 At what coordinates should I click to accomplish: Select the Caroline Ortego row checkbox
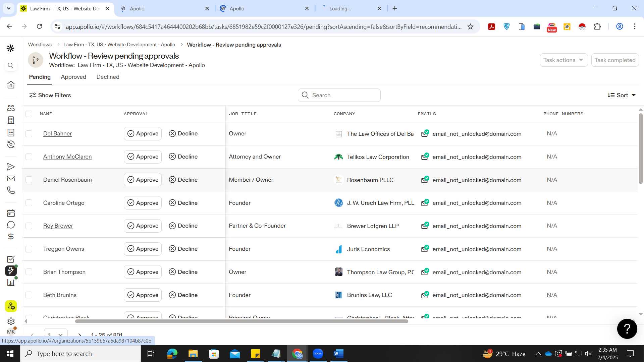tap(29, 203)
